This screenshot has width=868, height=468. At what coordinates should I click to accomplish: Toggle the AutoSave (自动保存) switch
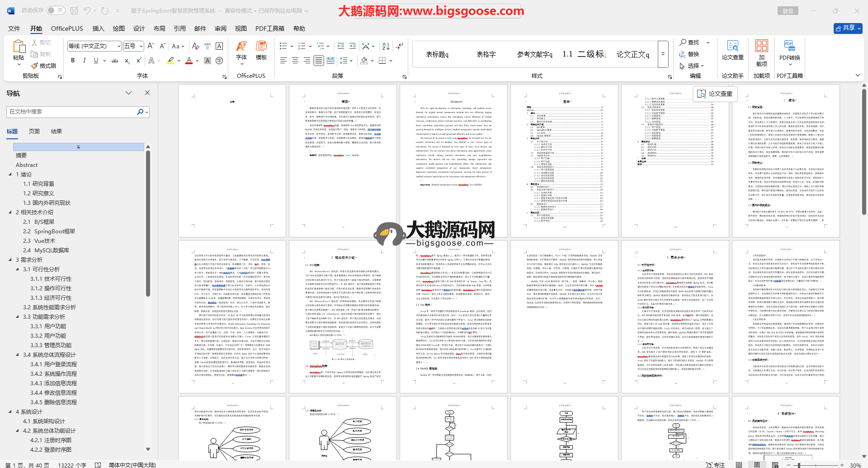(x=56, y=10)
